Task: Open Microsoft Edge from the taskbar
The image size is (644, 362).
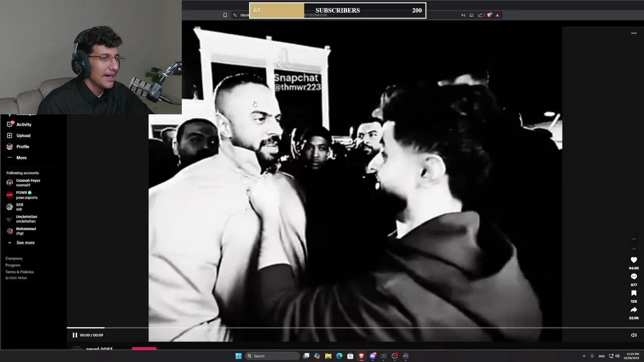Action: pyautogui.click(x=339, y=356)
